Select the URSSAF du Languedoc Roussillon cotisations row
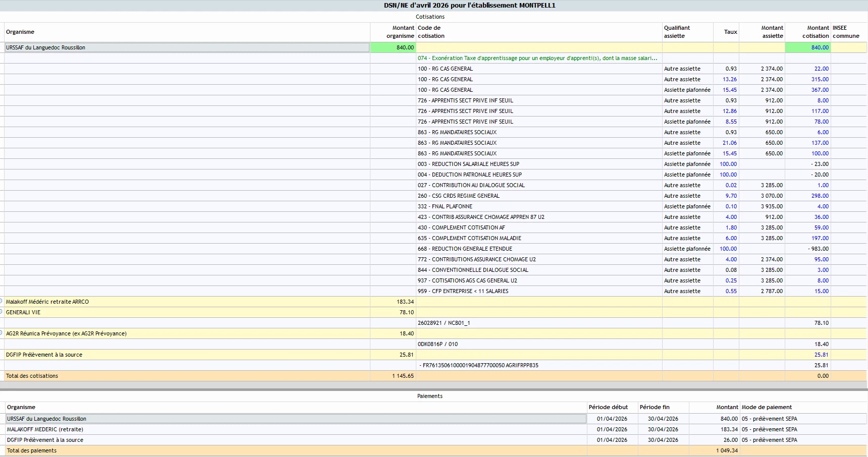 point(187,47)
